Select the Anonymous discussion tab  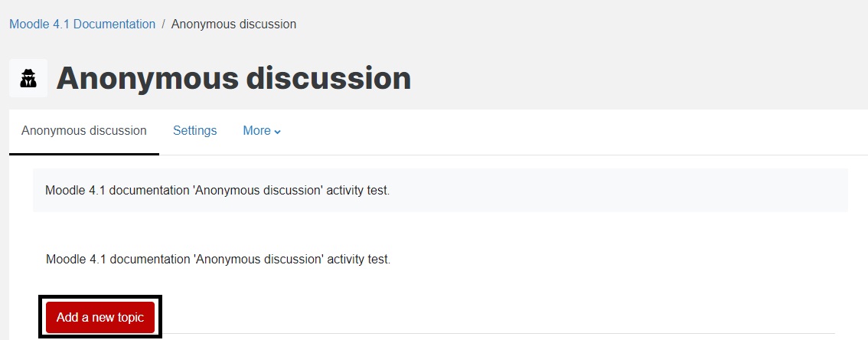[84, 131]
